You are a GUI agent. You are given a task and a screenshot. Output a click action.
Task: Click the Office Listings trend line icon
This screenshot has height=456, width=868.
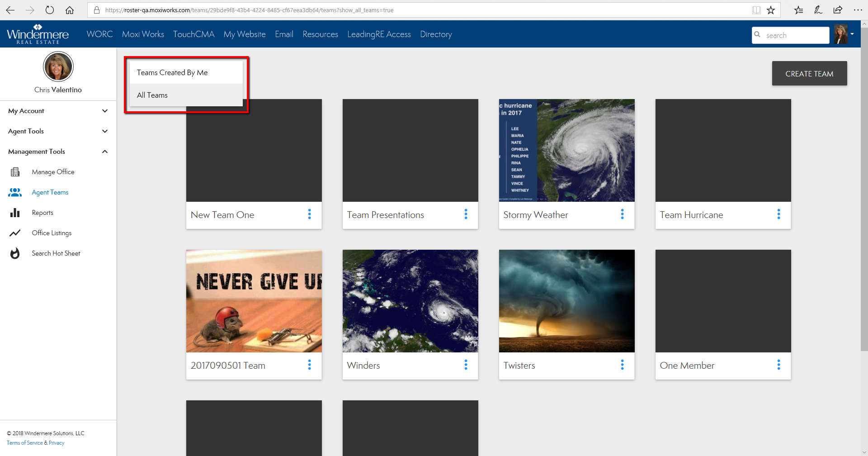[15, 233]
